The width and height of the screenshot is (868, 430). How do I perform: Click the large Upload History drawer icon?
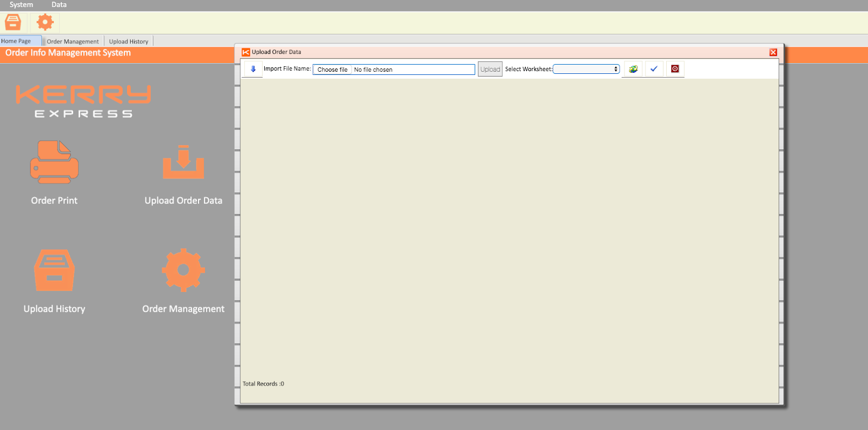pos(54,270)
